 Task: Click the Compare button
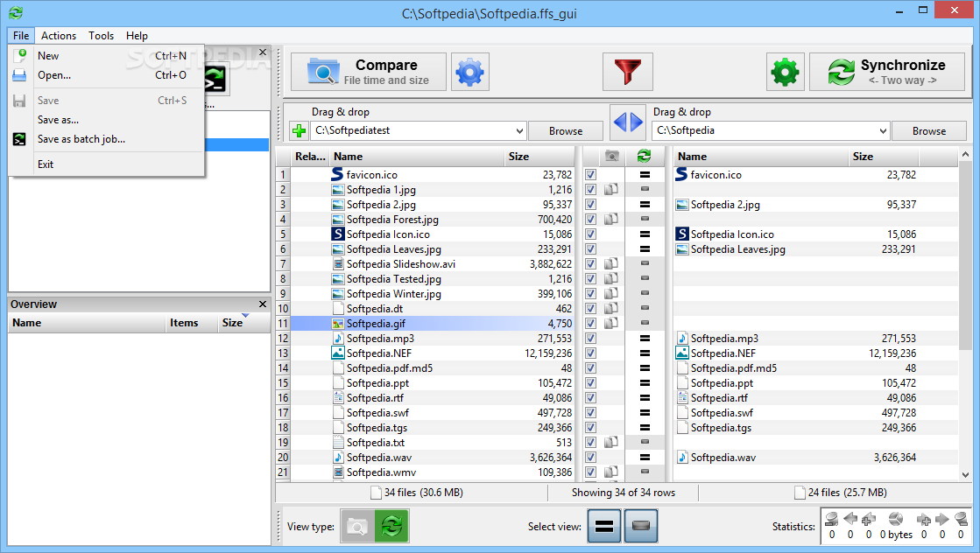369,73
